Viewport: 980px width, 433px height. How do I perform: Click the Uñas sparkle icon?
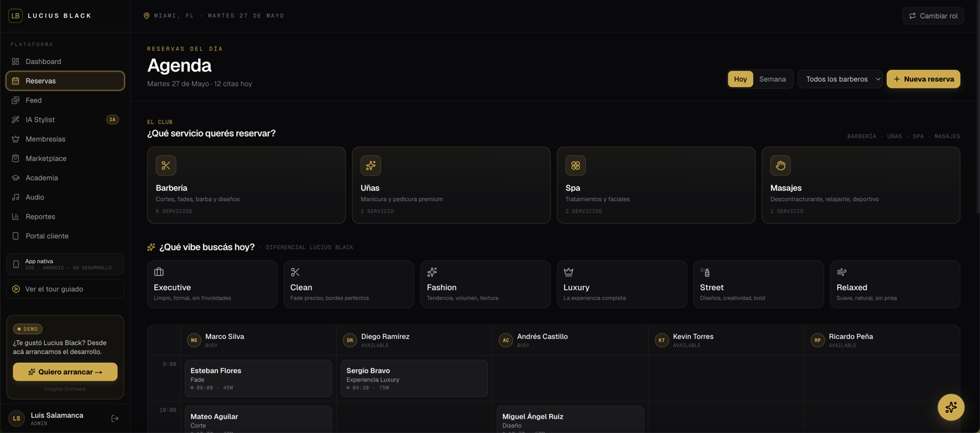click(371, 165)
